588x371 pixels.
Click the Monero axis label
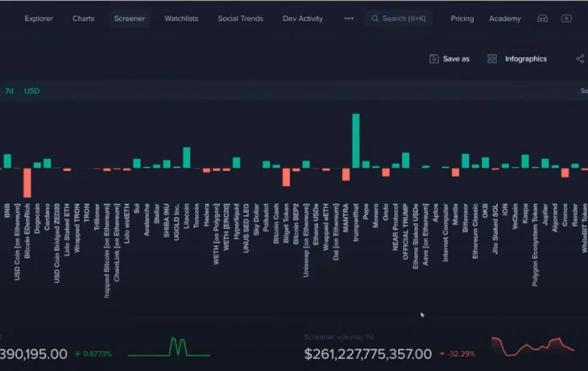pos(375,215)
